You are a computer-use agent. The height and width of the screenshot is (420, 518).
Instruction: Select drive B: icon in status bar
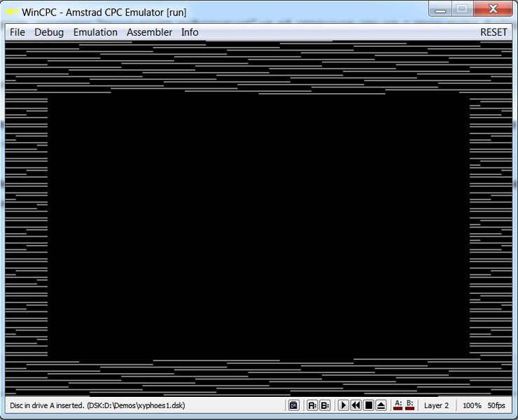coord(325,405)
